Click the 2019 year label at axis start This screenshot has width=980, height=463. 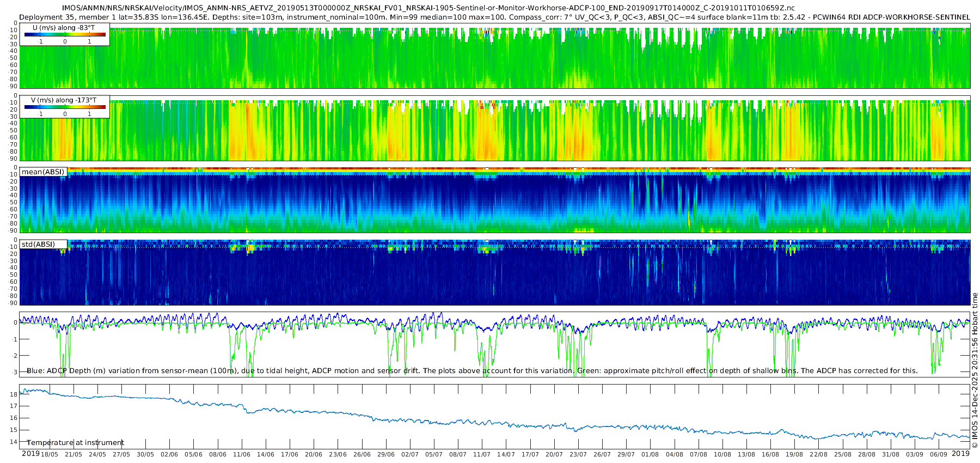coord(30,454)
